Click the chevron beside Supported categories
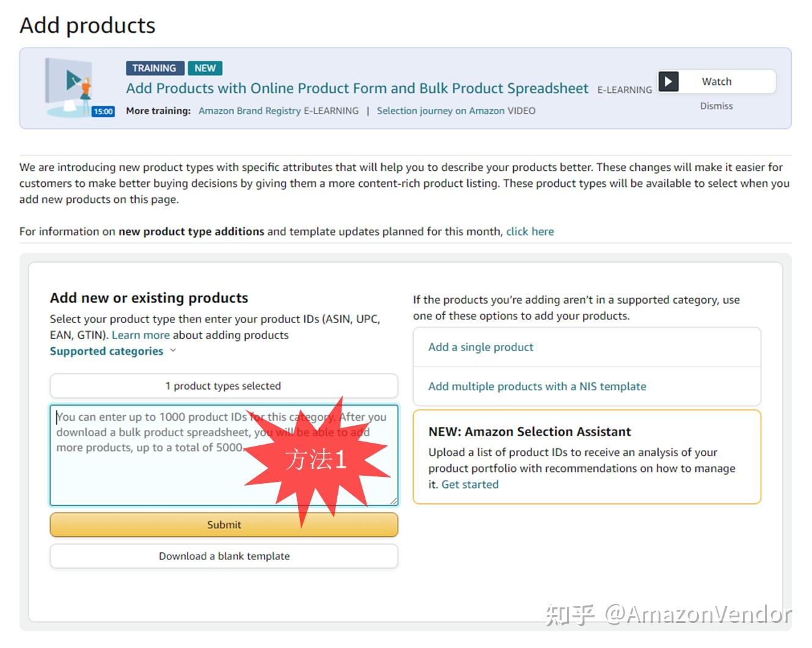The height and width of the screenshot is (648, 812). (173, 351)
